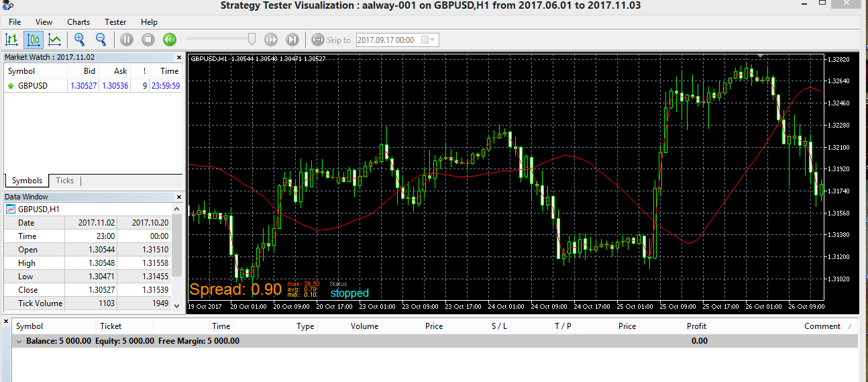Open the Charts menu
The image size is (868, 382).
tap(78, 22)
